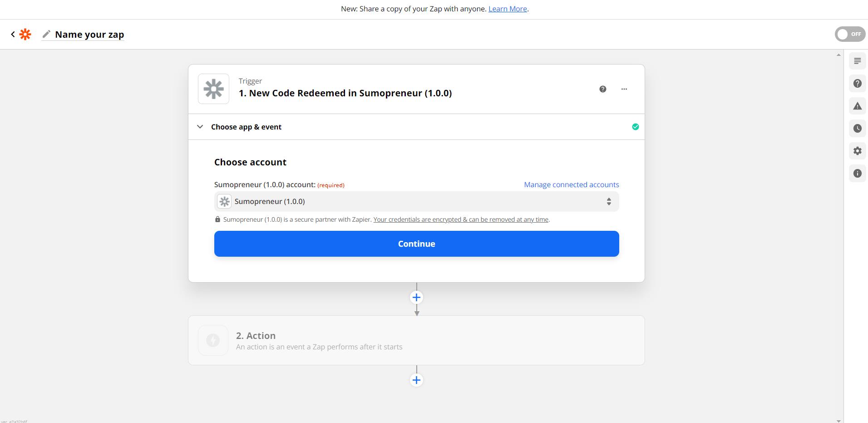Viewport: 868px width, 423px height.
Task: Click the app icon inside account dropdown
Action: [x=224, y=201]
